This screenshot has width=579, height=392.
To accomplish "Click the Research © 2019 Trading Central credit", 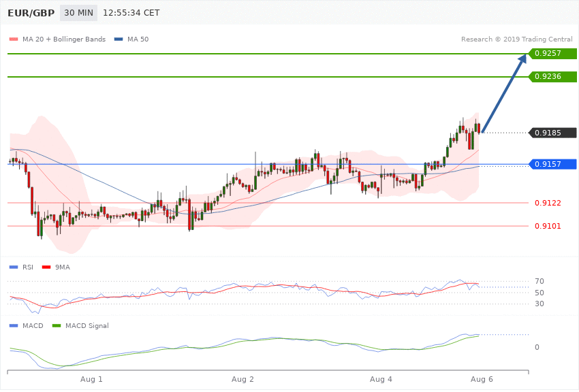I will [516, 39].
